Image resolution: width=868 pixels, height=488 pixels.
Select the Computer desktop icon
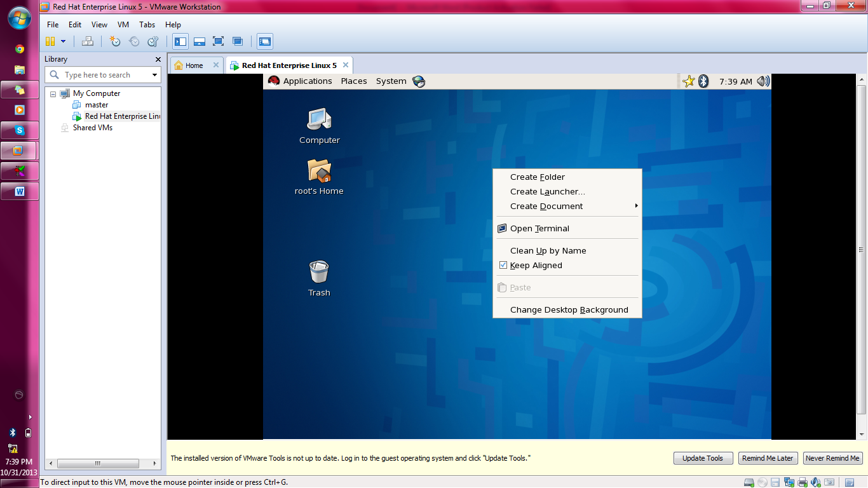pos(320,126)
